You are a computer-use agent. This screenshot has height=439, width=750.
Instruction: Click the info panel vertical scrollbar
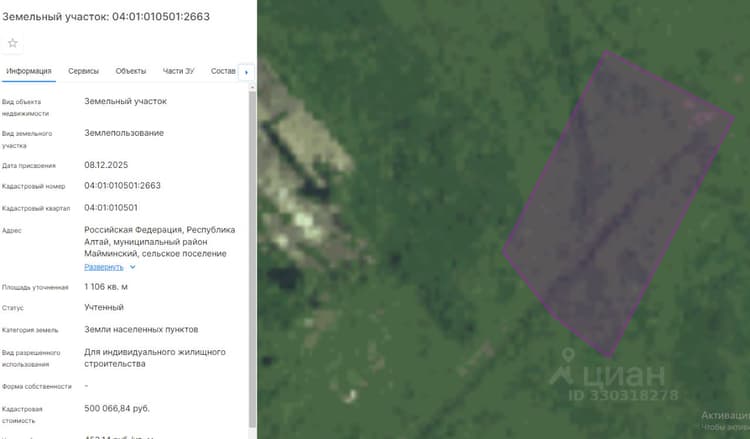click(x=253, y=258)
